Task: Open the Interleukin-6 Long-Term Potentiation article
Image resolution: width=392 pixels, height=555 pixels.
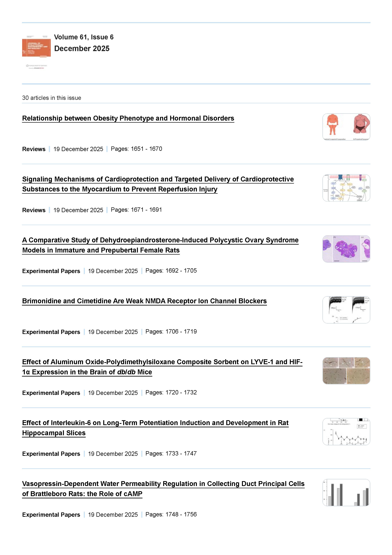Action: [155, 423]
